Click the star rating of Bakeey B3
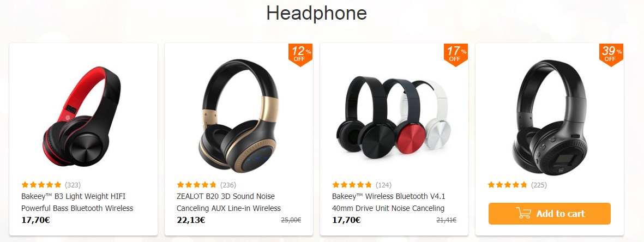 41,185
